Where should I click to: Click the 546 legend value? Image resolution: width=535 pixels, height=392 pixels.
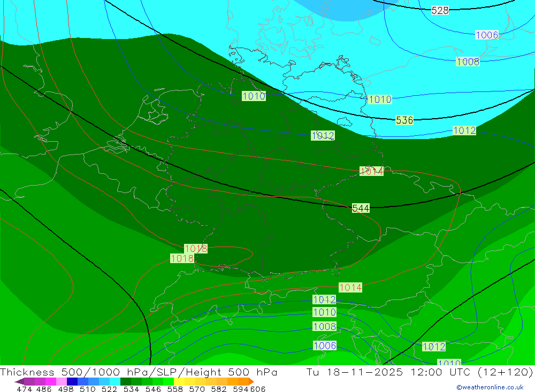[153, 389]
